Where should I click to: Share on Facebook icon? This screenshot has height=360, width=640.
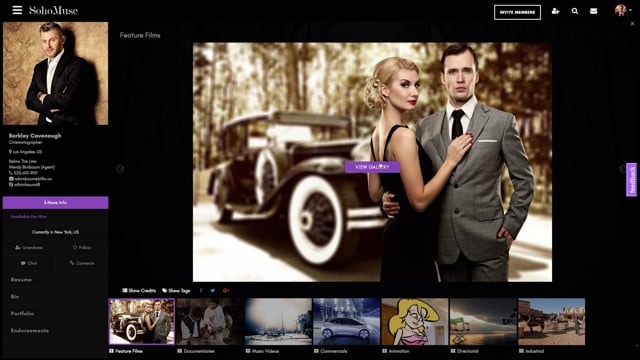[x=201, y=291]
